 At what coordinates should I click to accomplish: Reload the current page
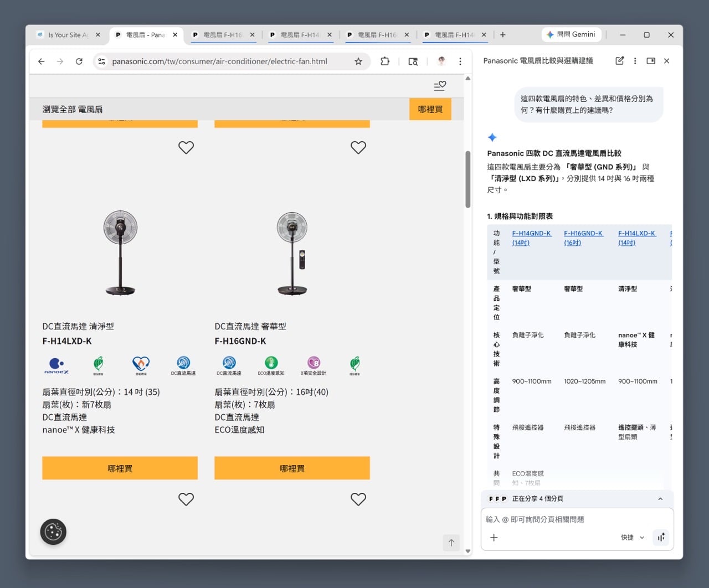point(79,61)
